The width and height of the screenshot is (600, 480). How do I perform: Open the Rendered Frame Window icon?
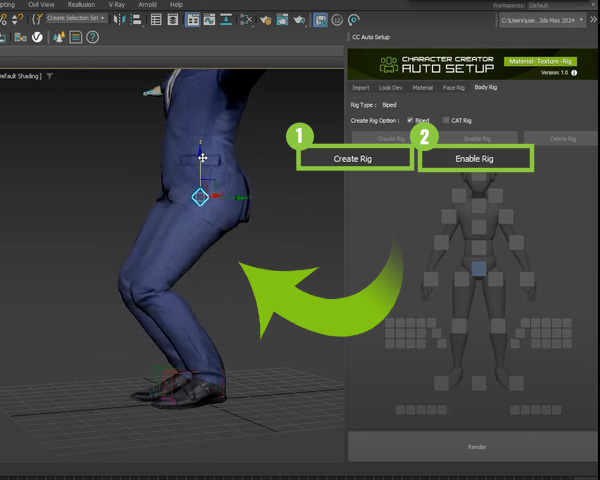click(x=282, y=20)
